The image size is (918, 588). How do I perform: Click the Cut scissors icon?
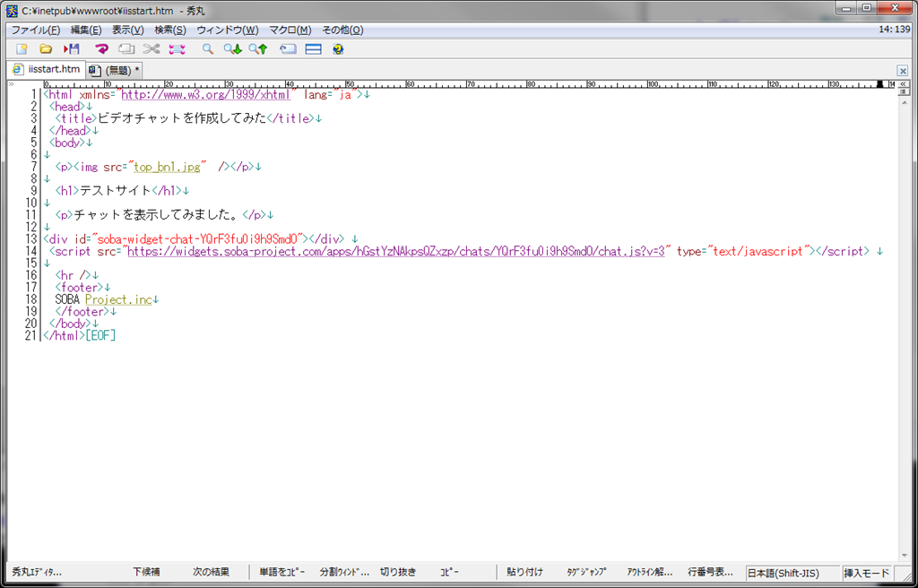pos(151,49)
